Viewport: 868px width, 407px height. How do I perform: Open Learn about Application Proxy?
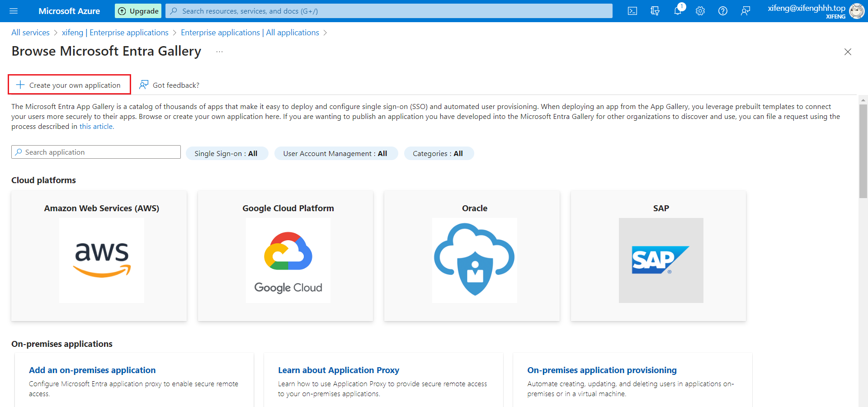click(339, 370)
